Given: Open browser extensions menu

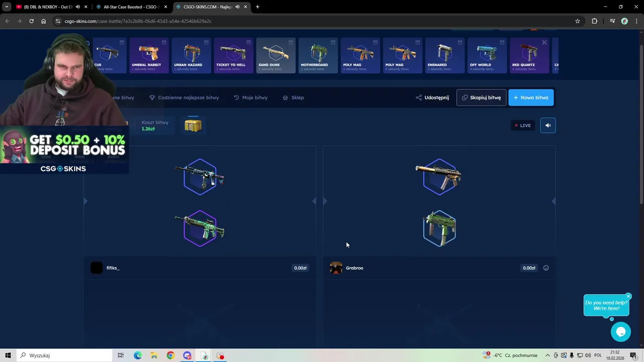Looking at the screenshot, I should point(595,21).
